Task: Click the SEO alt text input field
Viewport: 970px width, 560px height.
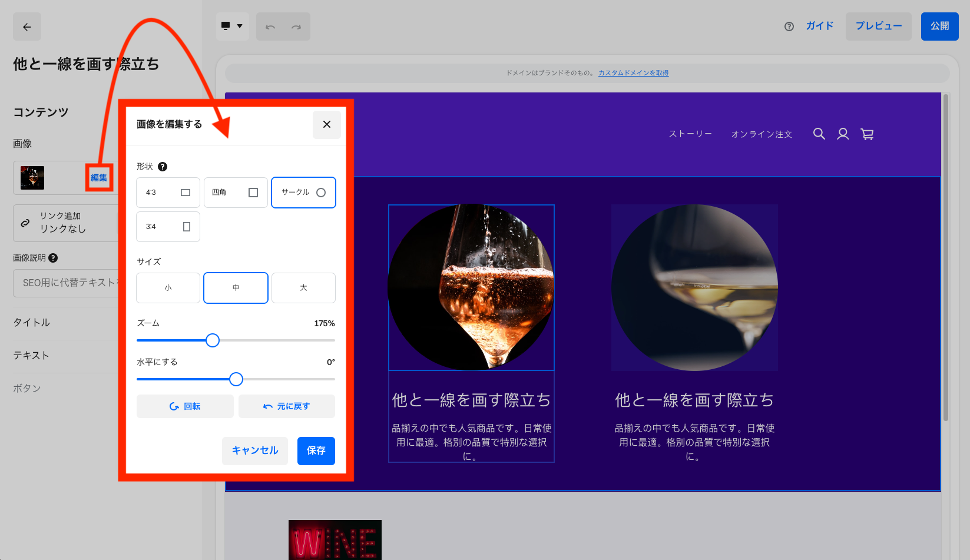Action: click(66, 283)
